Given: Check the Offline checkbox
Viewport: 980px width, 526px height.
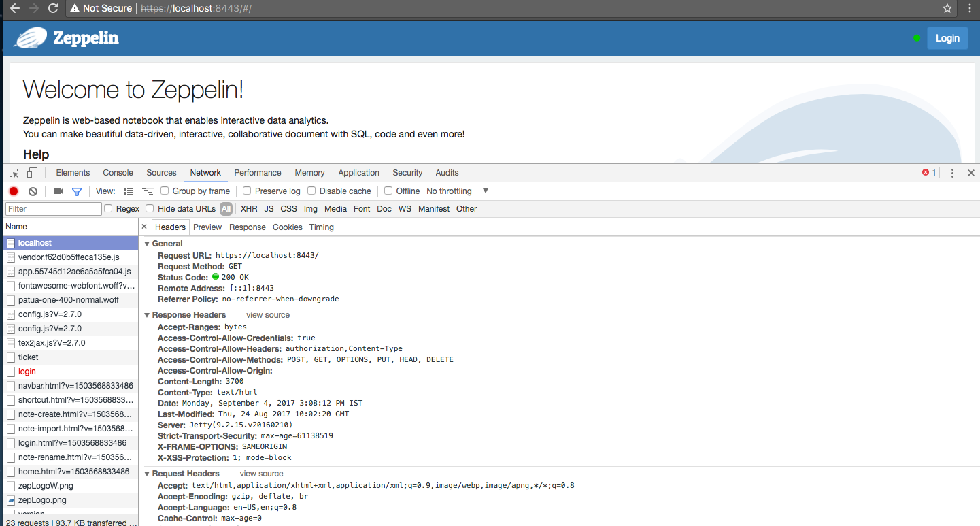Looking at the screenshot, I should click(388, 191).
